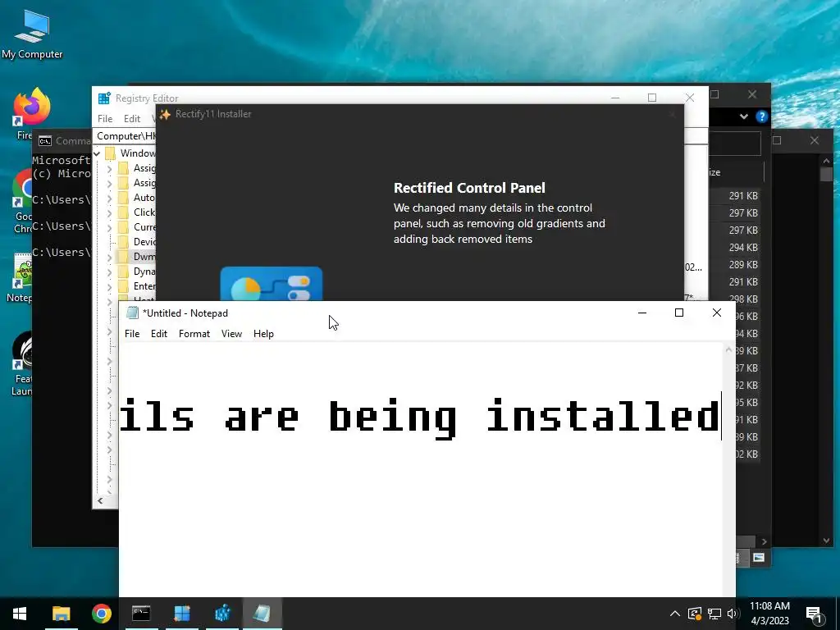This screenshot has height=630, width=840.
Task: Expand the Auto registry key
Action: point(109,199)
